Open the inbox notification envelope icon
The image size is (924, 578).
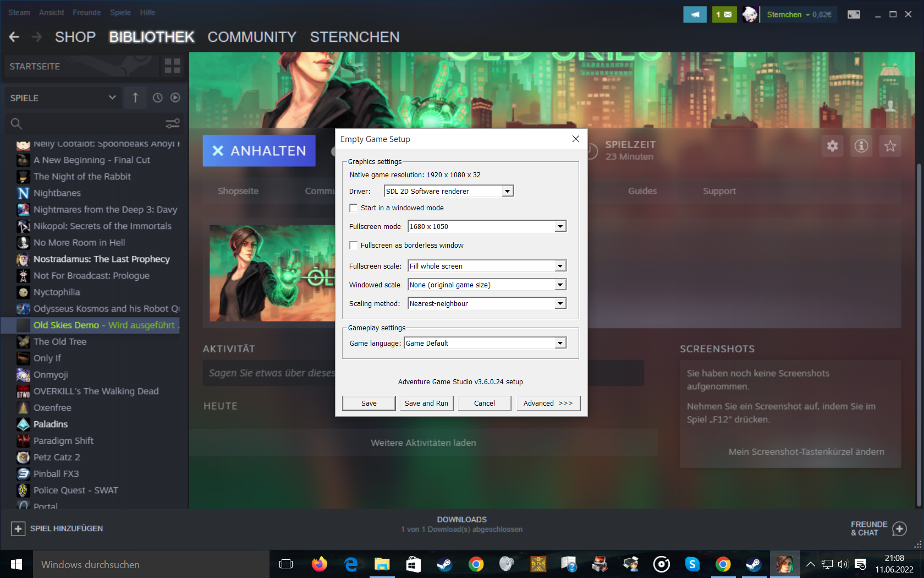coord(724,14)
